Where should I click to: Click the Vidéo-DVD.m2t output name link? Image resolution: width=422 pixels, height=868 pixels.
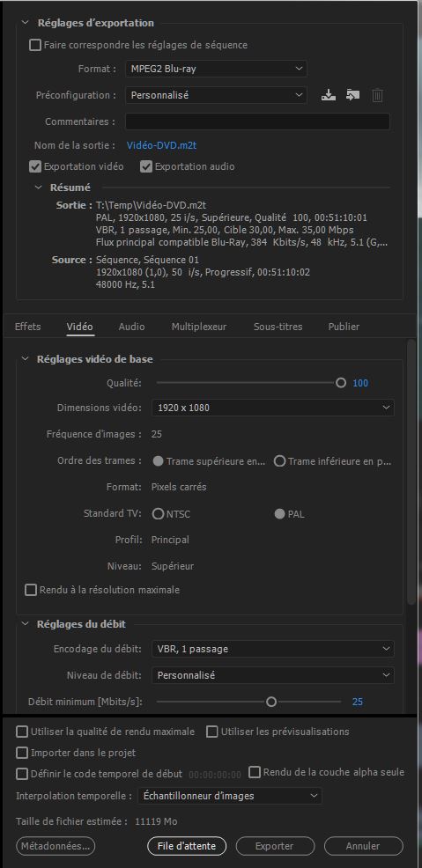(162, 145)
